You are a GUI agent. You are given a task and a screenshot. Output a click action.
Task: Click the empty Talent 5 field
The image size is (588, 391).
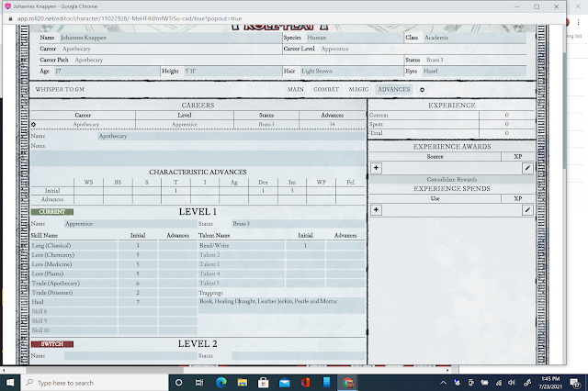click(241, 284)
